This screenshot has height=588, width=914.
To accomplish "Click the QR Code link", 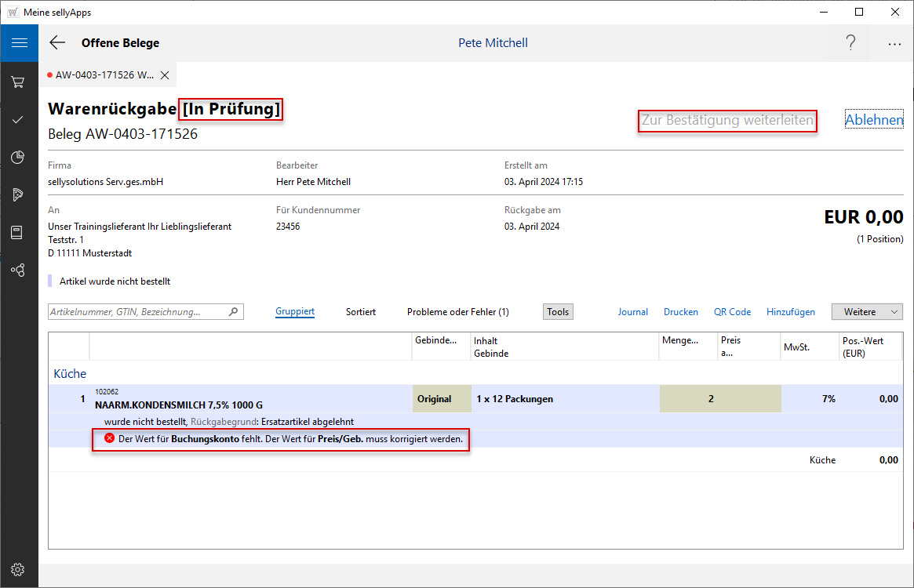I will coord(732,312).
